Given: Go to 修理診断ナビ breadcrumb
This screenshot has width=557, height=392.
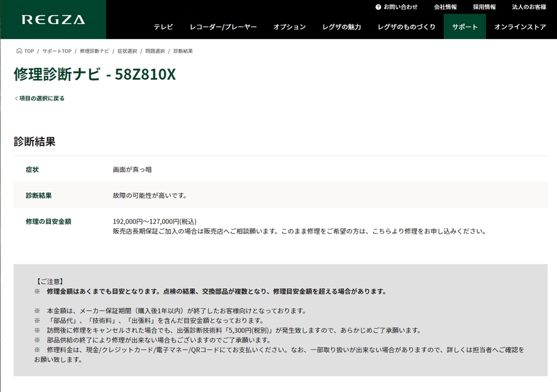Looking at the screenshot, I should coord(94,51).
